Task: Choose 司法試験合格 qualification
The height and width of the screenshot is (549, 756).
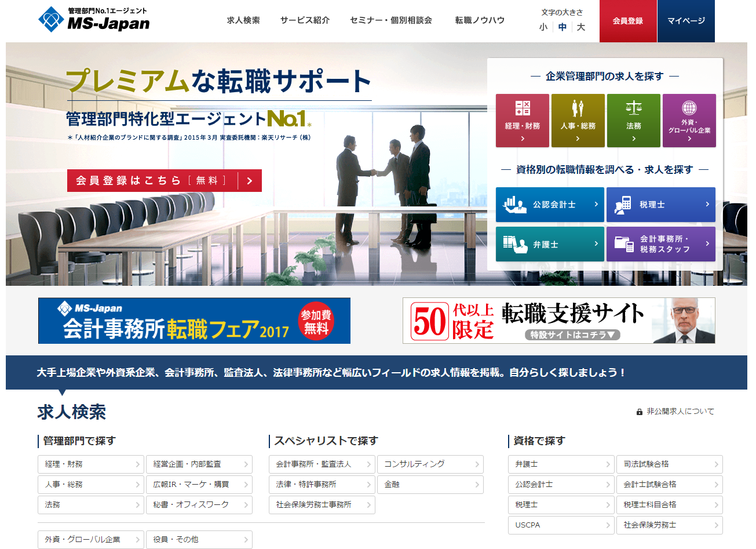Action: point(670,464)
